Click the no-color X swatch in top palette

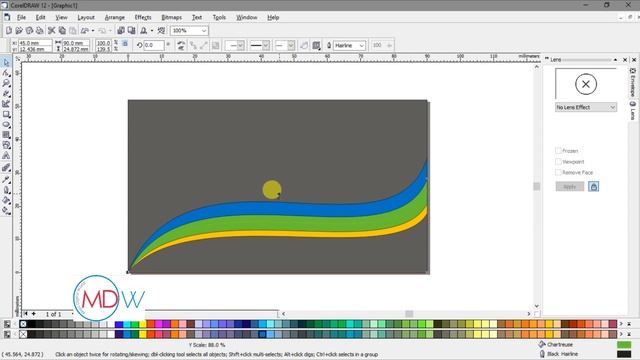(x=23, y=324)
